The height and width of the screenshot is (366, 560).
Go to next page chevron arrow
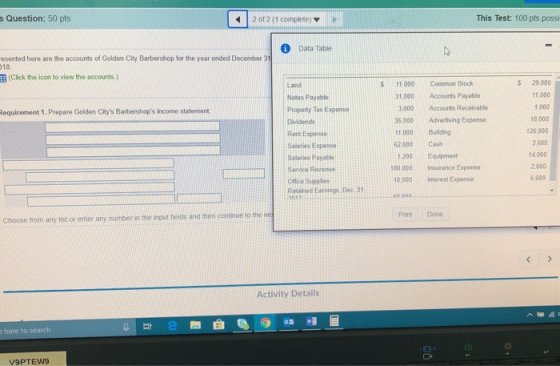click(x=549, y=259)
